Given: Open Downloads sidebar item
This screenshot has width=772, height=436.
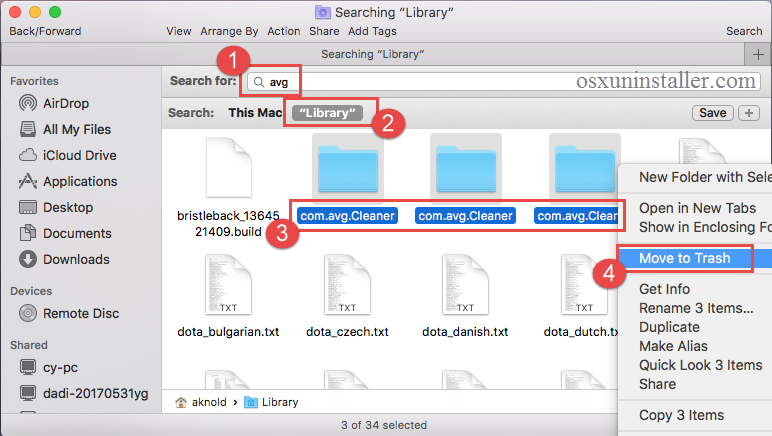Looking at the screenshot, I should point(64,259).
